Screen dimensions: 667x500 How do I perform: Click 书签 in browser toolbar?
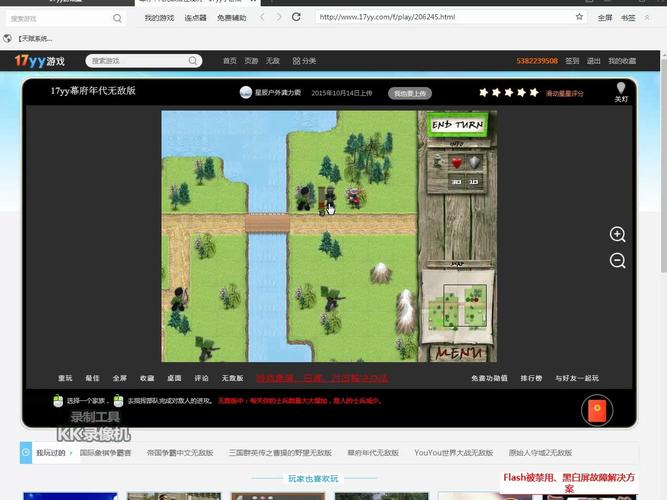(x=628, y=18)
